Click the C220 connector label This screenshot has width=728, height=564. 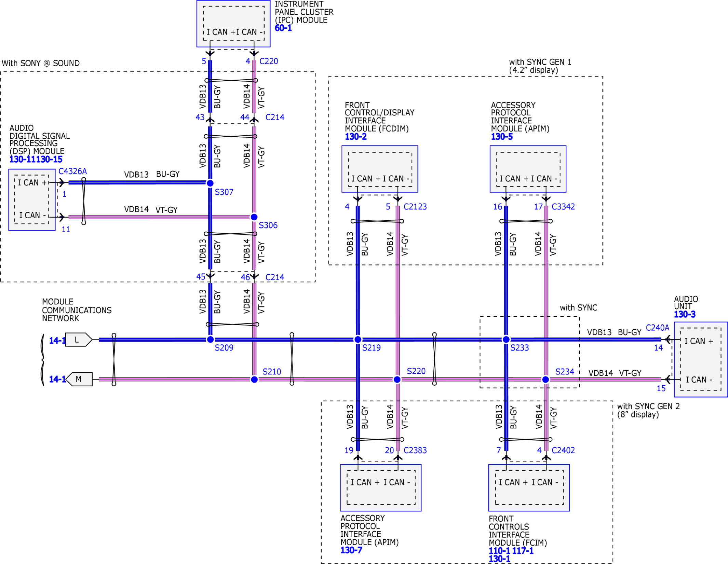coord(269,61)
